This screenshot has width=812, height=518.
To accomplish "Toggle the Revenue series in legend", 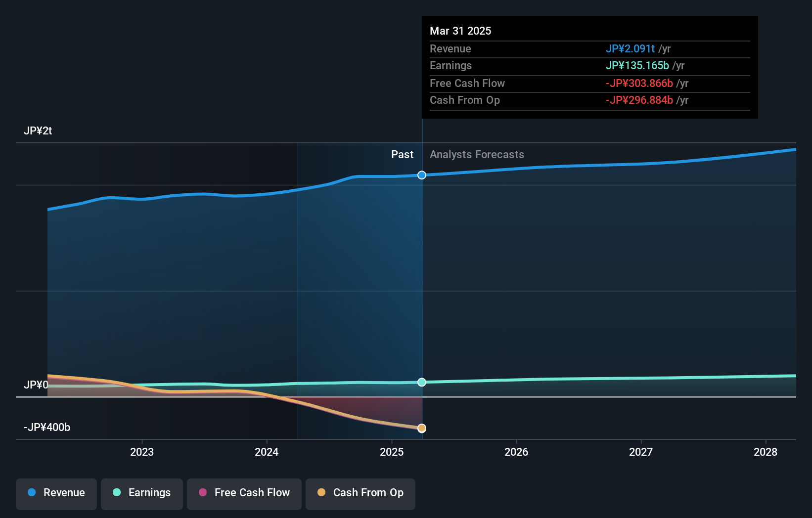I will [56, 494].
